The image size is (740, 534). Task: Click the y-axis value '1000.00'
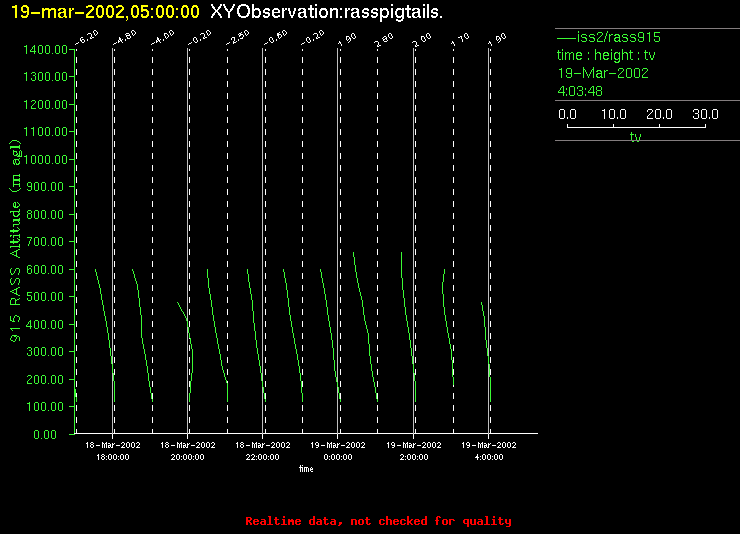pos(45,159)
